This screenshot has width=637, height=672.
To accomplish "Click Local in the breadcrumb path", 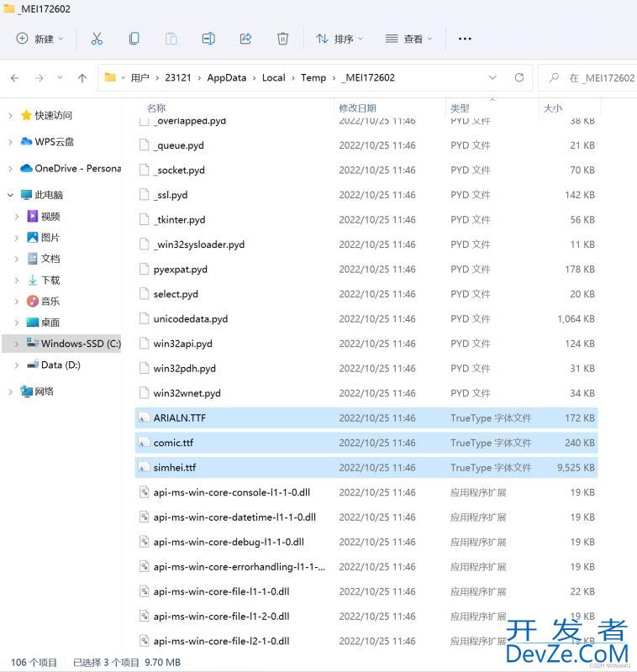I will [273, 78].
